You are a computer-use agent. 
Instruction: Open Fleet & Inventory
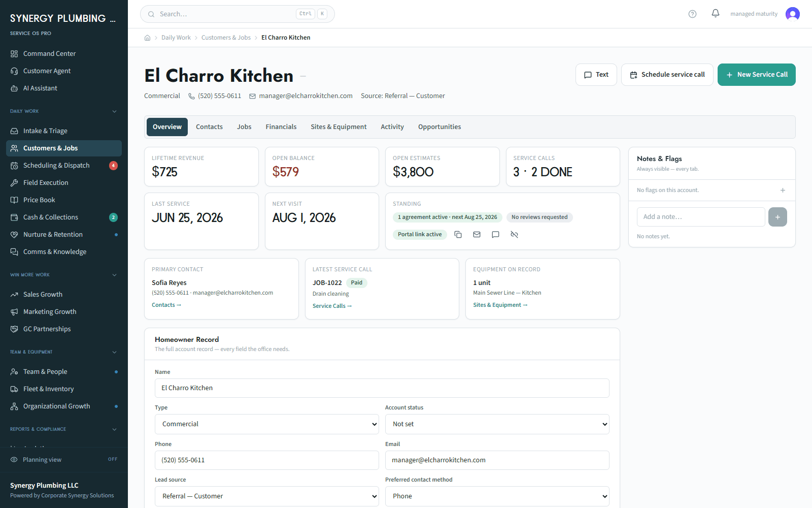click(64, 389)
